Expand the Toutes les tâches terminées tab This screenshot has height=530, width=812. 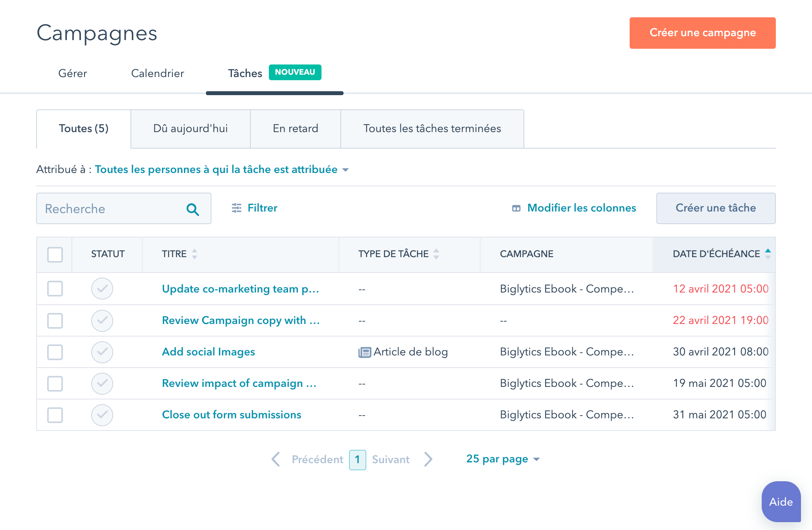coord(432,128)
